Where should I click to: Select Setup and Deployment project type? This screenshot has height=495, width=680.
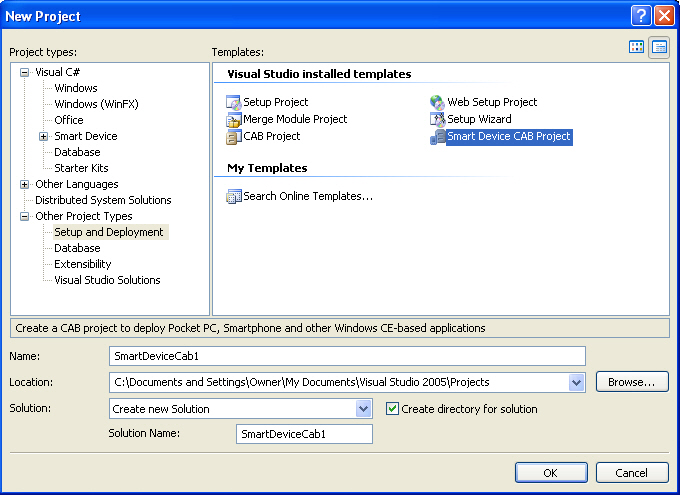pos(109,232)
